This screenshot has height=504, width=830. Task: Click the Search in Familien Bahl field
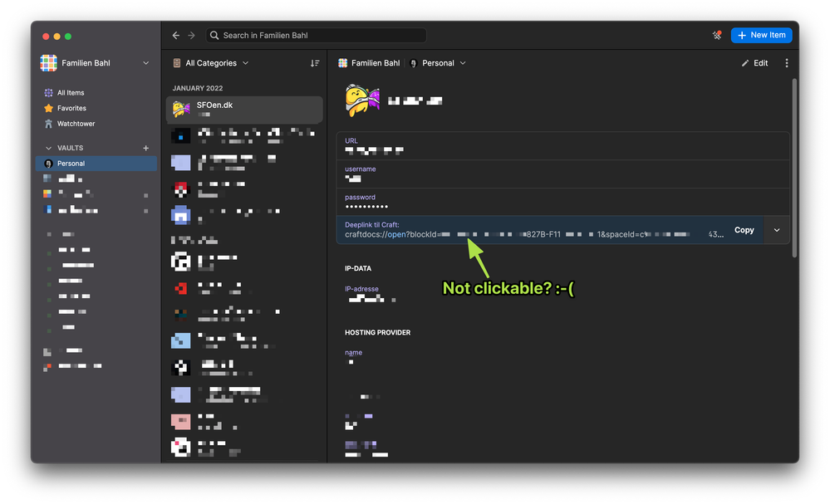pos(316,36)
